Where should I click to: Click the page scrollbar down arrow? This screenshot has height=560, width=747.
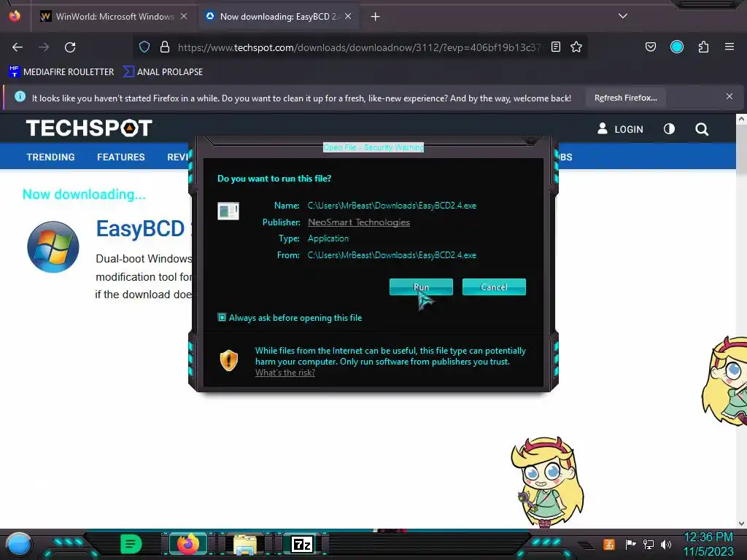[x=741, y=524]
